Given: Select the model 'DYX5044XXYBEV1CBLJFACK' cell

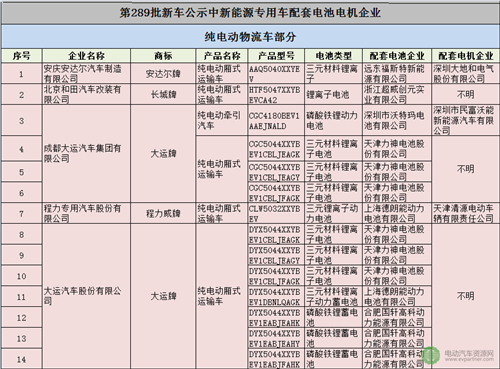Looking at the screenshot, I should 276,276.
